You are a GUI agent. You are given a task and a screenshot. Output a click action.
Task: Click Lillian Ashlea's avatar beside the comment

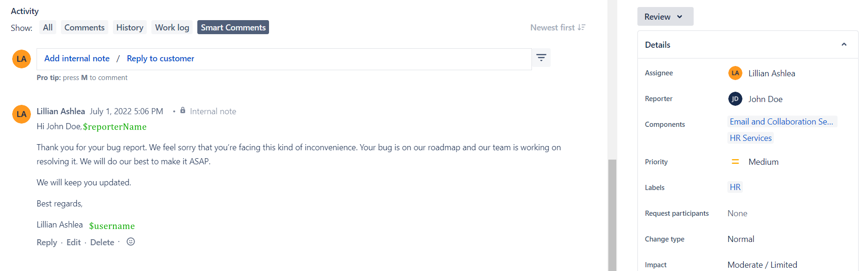coord(22,114)
